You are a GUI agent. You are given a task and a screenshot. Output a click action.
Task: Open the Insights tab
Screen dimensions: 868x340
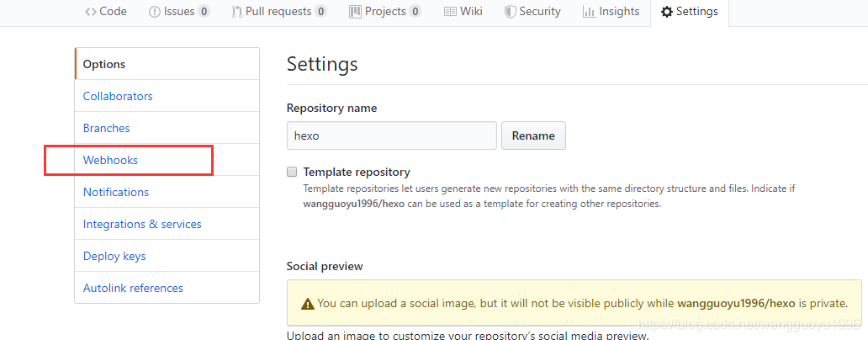(x=611, y=11)
